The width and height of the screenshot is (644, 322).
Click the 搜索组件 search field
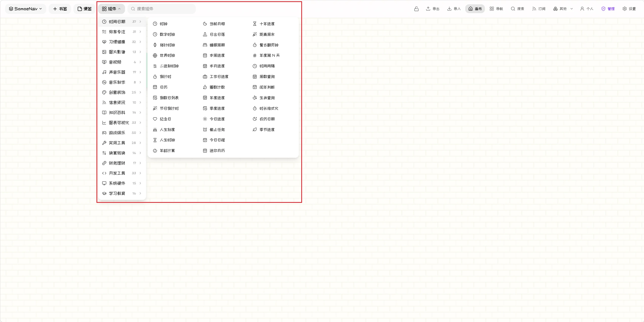point(162,9)
